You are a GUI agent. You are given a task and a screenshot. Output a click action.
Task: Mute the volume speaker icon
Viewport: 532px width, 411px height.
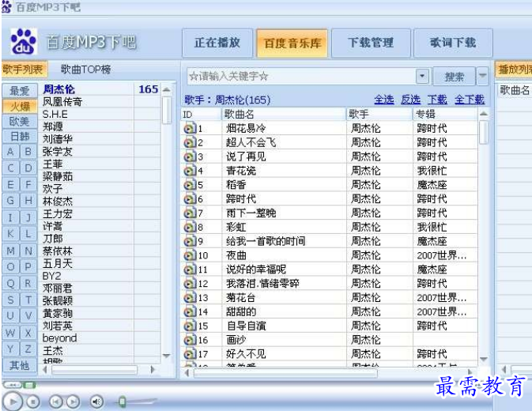pos(96,402)
